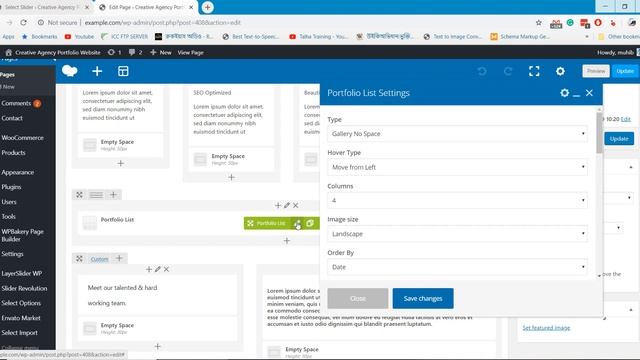The width and height of the screenshot is (640, 360).
Task: Open the Templates layout icon in toolbar
Action: tap(123, 71)
